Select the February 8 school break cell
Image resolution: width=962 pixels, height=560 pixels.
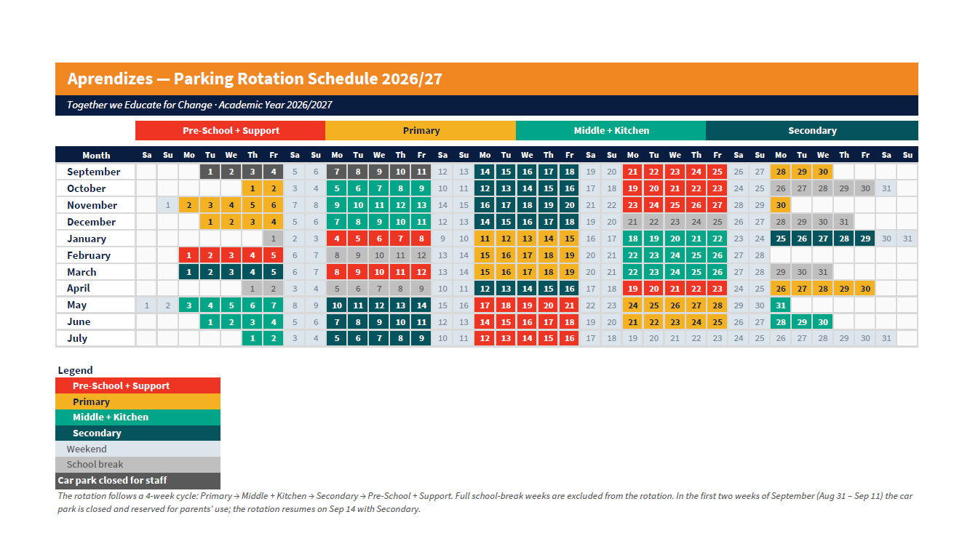[337, 255]
